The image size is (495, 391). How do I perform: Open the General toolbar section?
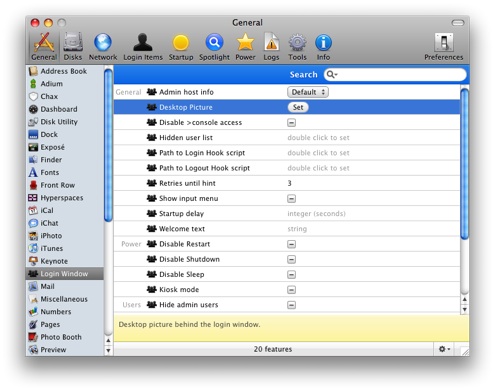pyautogui.click(x=44, y=47)
